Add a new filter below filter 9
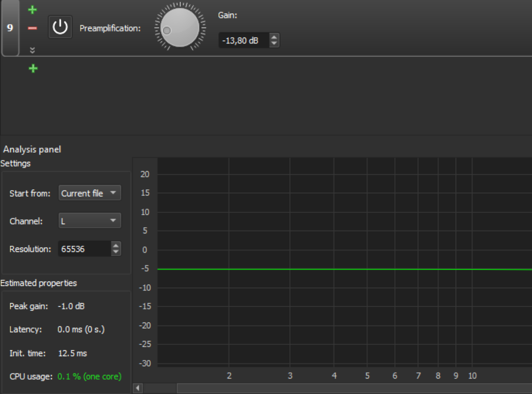532x394 pixels. 33,68
